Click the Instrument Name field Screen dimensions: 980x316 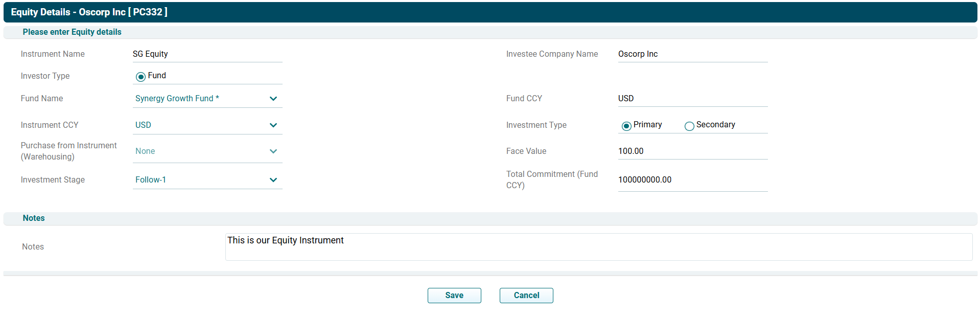click(207, 54)
